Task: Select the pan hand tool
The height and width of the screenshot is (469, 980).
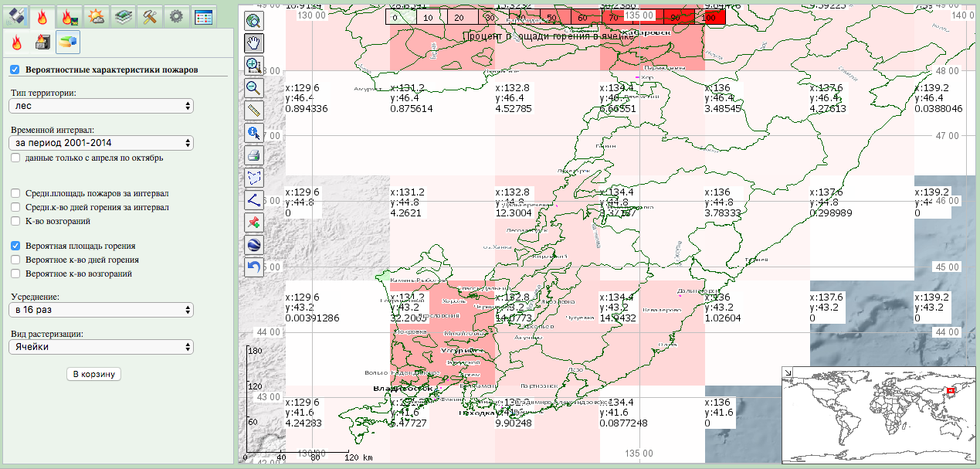Action: [x=253, y=43]
